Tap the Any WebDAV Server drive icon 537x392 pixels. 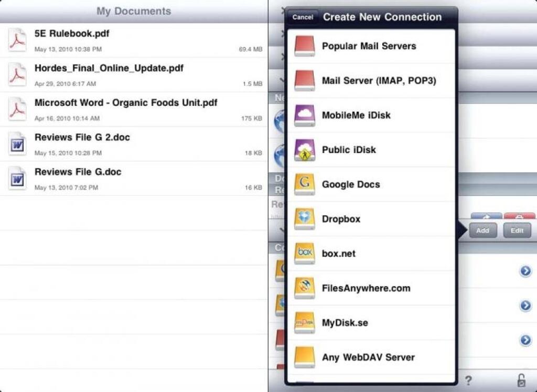[x=305, y=357]
